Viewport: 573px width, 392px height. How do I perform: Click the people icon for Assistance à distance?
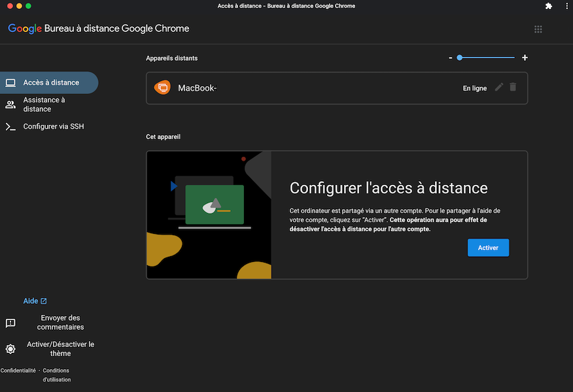[10, 105]
